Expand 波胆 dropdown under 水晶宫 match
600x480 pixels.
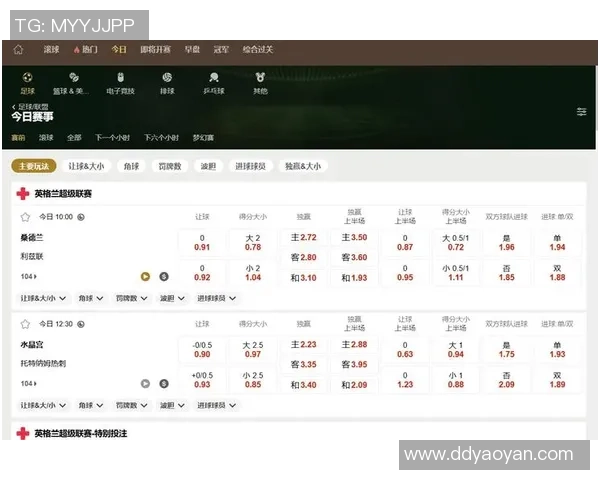172,405
